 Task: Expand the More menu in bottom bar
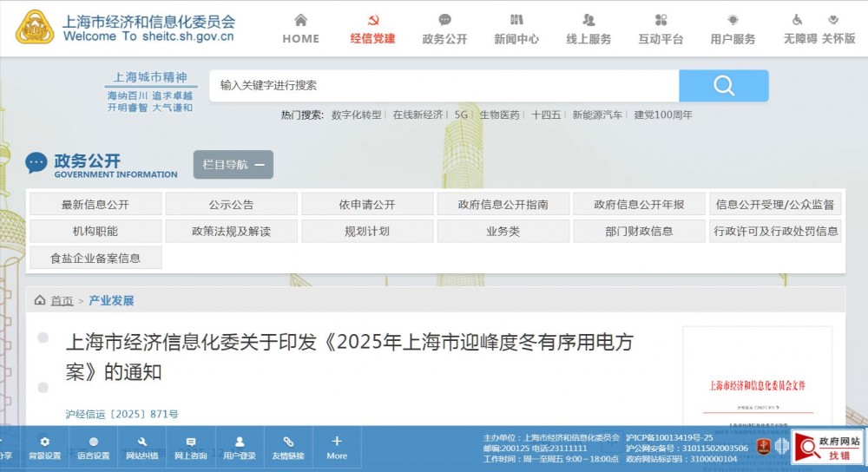(x=337, y=446)
